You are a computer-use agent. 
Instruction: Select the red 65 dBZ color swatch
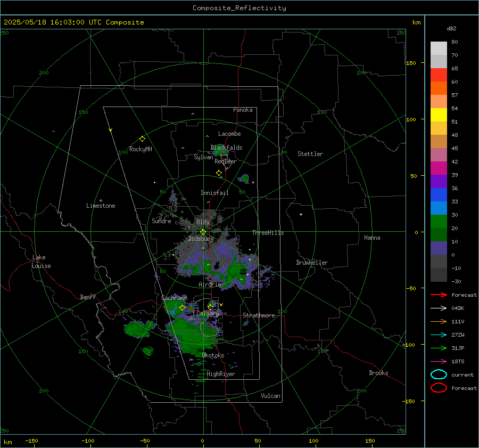point(439,75)
